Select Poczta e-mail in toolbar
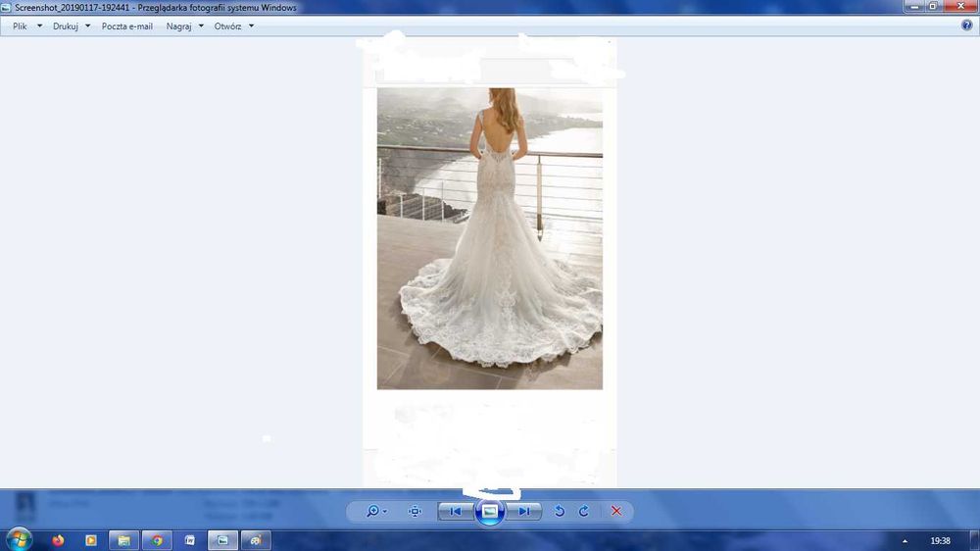Image resolution: width=980 pixels, height=551 pixels. pyautogui.click(x=126, y=26)
